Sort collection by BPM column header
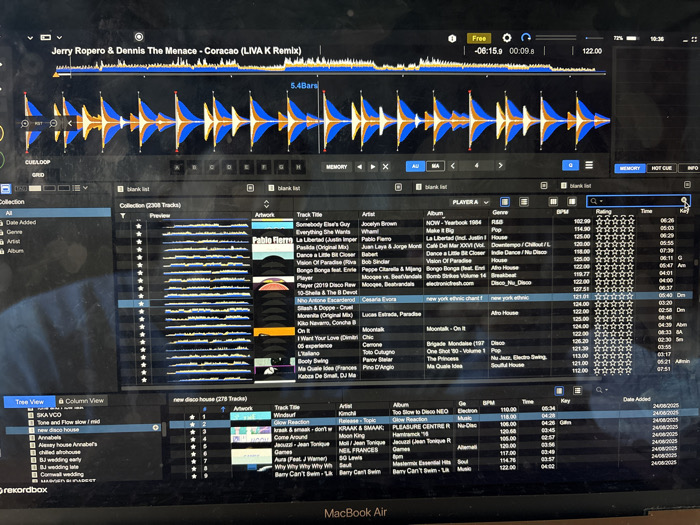The height and width of the screenshot is (525, 700). pyautogui.click(x=562, y=212)
